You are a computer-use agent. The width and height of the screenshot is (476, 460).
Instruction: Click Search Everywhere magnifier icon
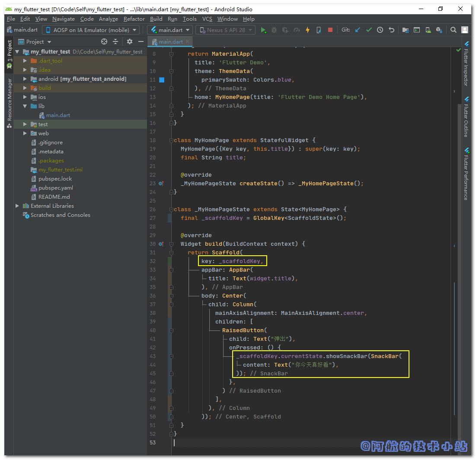coord(453,30)
